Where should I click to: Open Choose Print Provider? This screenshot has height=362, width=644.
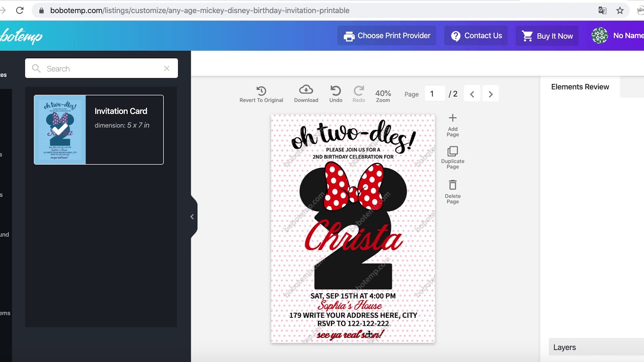pyautogui.click(x=387, y=36)
